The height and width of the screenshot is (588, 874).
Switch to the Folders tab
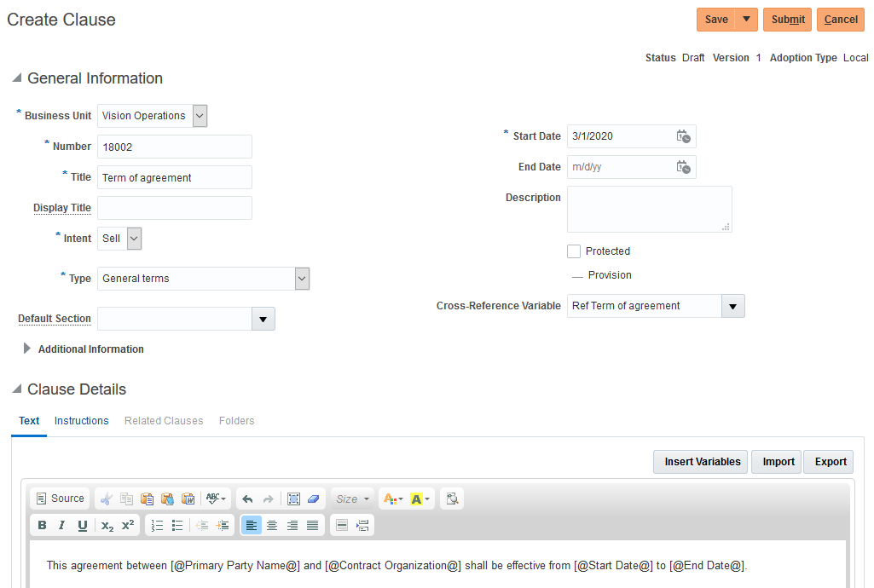point(236,421)
